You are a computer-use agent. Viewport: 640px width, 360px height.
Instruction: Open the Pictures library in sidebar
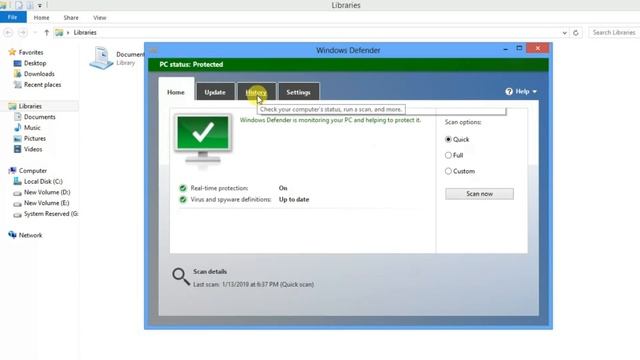point(35,138)
